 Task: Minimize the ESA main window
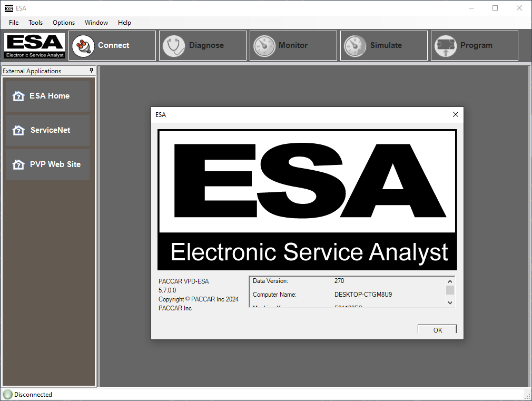point(471,8)
